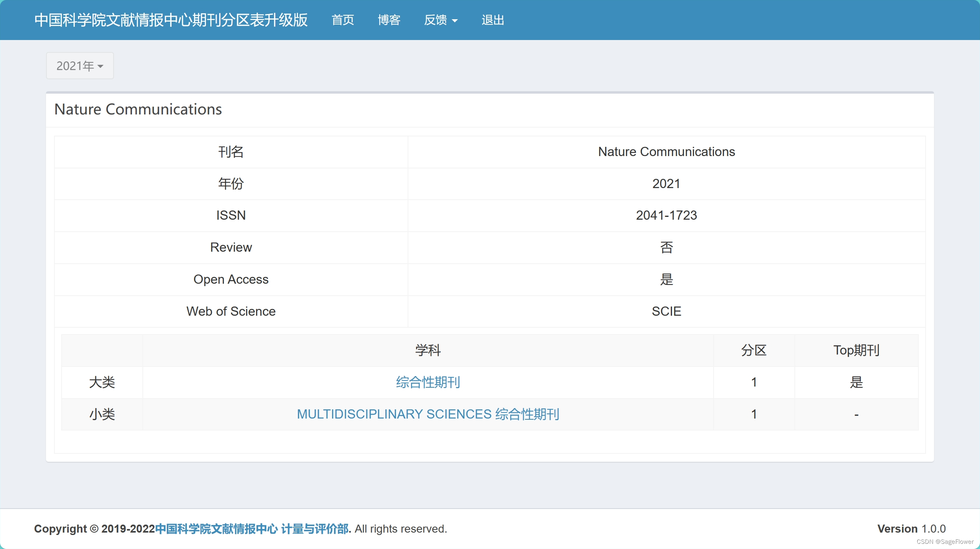The image size is (980, 549).
Task: Click the 大类 row label
Action: coord(102,382)
